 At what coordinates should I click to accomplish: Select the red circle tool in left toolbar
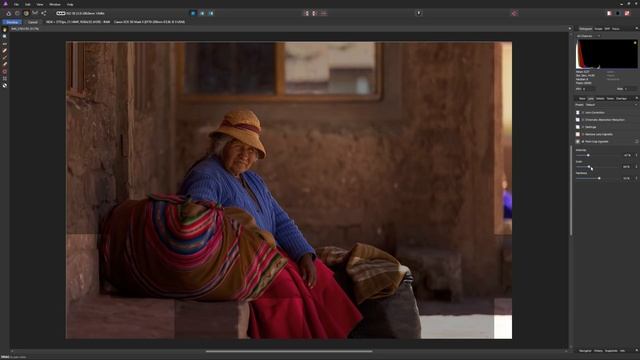[x=5, y=71]
